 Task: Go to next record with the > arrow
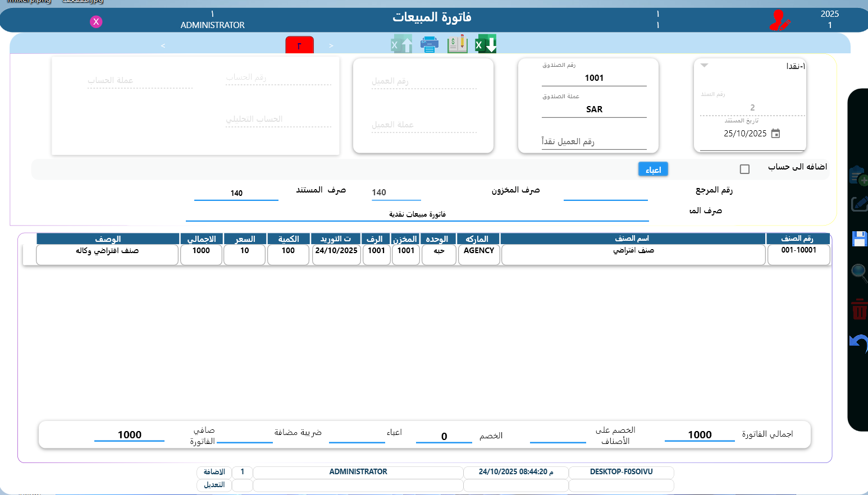tap(331, 45)
